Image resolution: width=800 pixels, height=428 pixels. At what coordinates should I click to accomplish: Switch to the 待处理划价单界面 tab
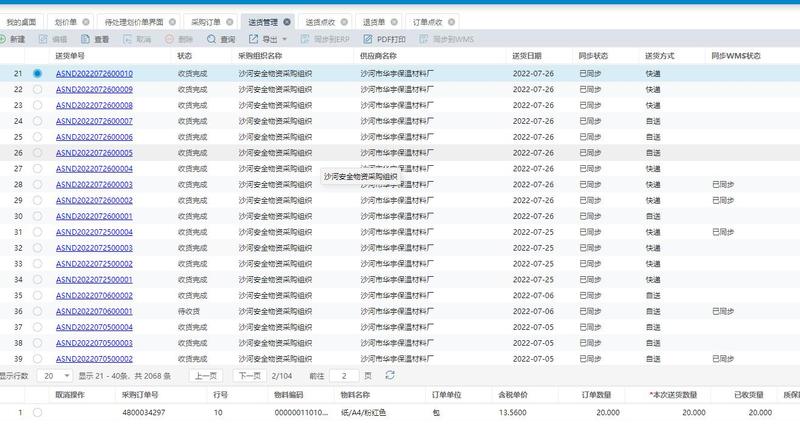(134, 22)
